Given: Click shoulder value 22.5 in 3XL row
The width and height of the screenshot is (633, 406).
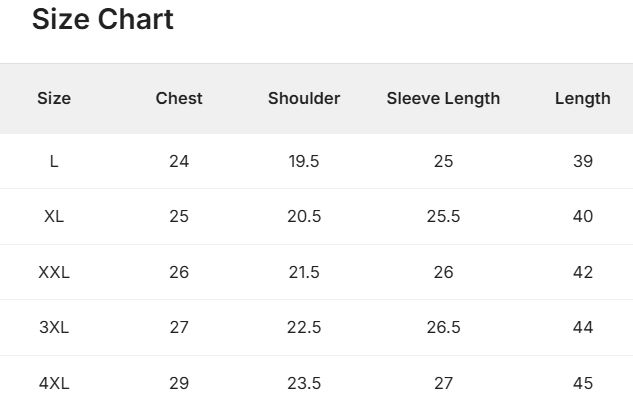Looking at the screenshot, I should click(x=304, y=327).
